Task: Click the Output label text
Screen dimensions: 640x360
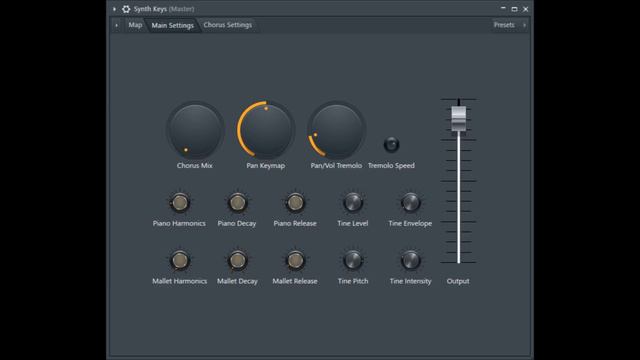Action: [x=458, y=281]
